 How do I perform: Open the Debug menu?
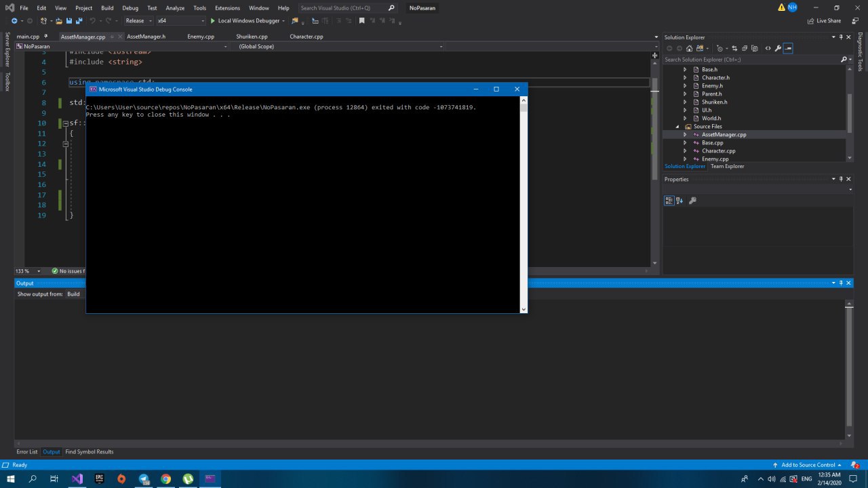(x=130, y=8)
